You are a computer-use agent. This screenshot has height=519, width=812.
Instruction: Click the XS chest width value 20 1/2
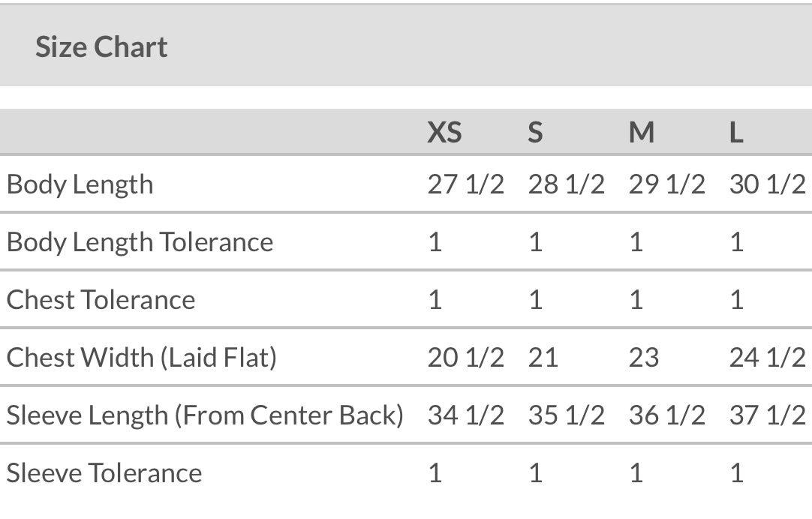tap(465, 358)
